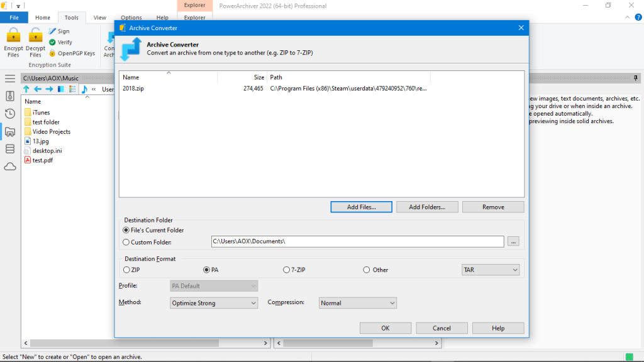Viewport: 644px width, 362px height.
Task: Open the File menu tab
Action: (x=14, y=18)
